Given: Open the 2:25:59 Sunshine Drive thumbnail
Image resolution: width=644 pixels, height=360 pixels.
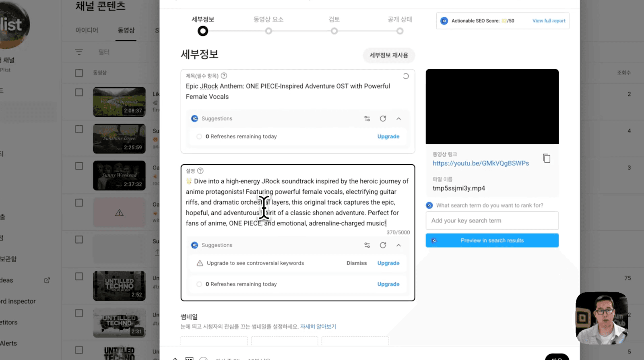Looking at the screenshot, I should [119, 139].
